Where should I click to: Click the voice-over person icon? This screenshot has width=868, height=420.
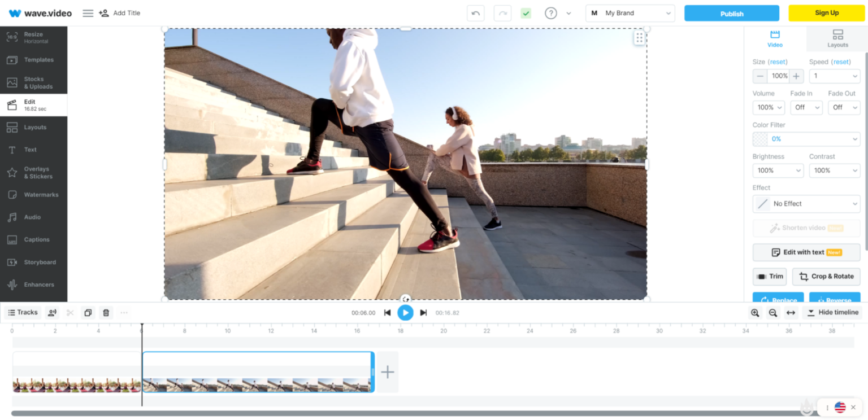point(52,313)
